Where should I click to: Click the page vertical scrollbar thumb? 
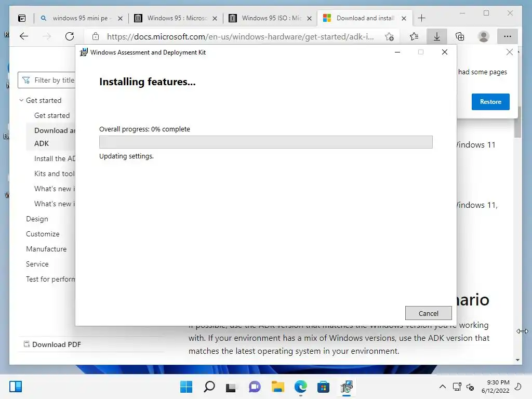point(517,122)
